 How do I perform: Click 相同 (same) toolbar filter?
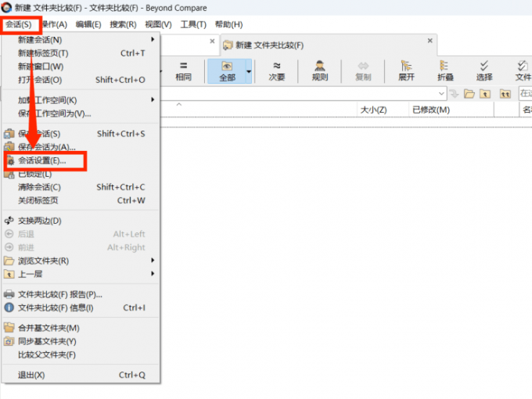[x=184, y=71]
